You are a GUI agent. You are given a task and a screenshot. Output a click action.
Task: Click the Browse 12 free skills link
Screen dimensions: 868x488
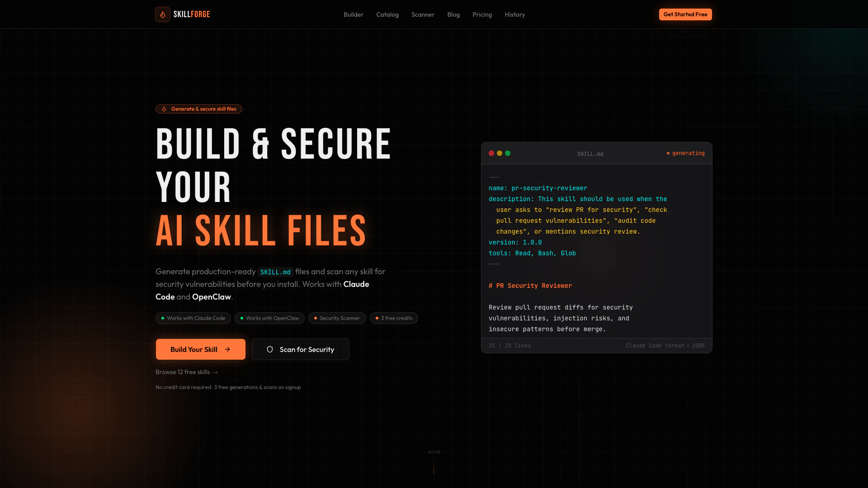[186, 372]
